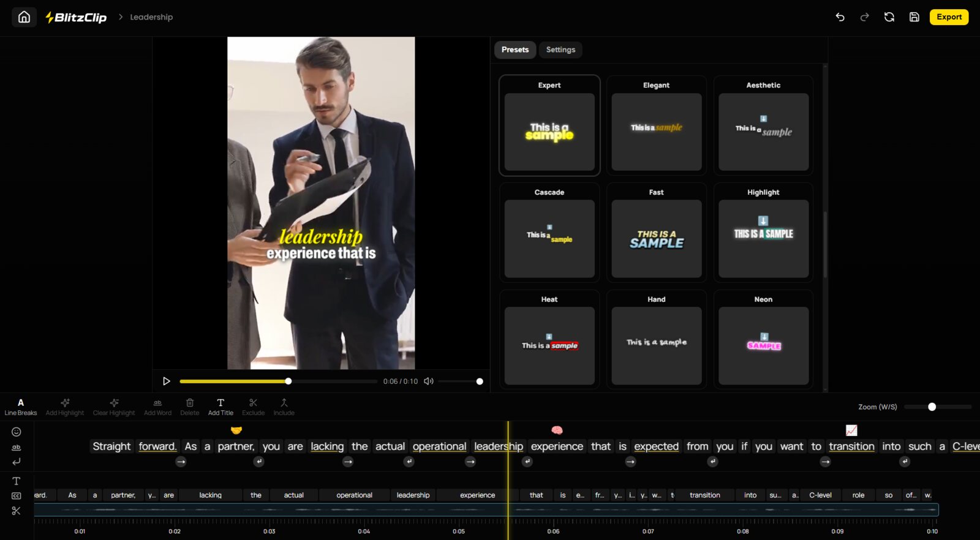980x540 pixels.
Task: Click the refresh sync icon
Action: [x=889, y=17]
